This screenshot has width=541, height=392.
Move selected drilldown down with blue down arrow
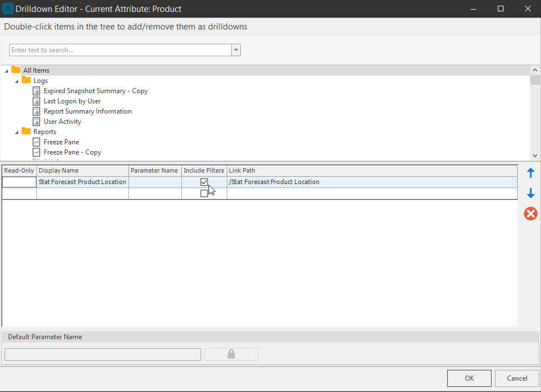531,193
